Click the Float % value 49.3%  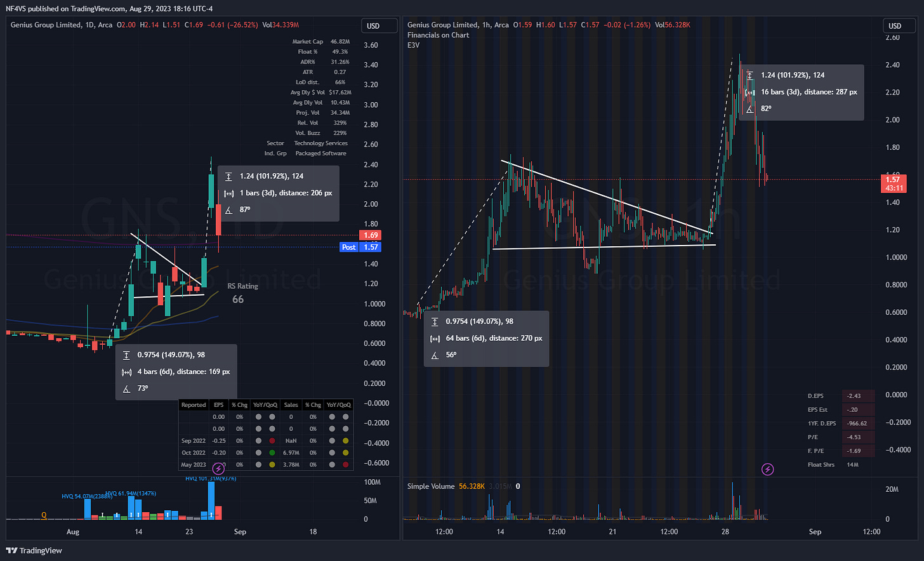point(340,51)
